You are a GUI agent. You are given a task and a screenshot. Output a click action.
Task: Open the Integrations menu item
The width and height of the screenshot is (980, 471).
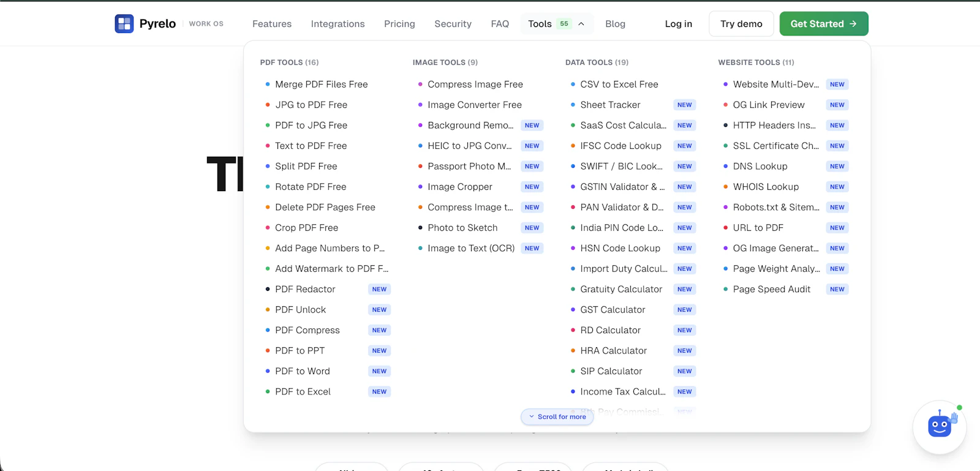click(337, 24)
